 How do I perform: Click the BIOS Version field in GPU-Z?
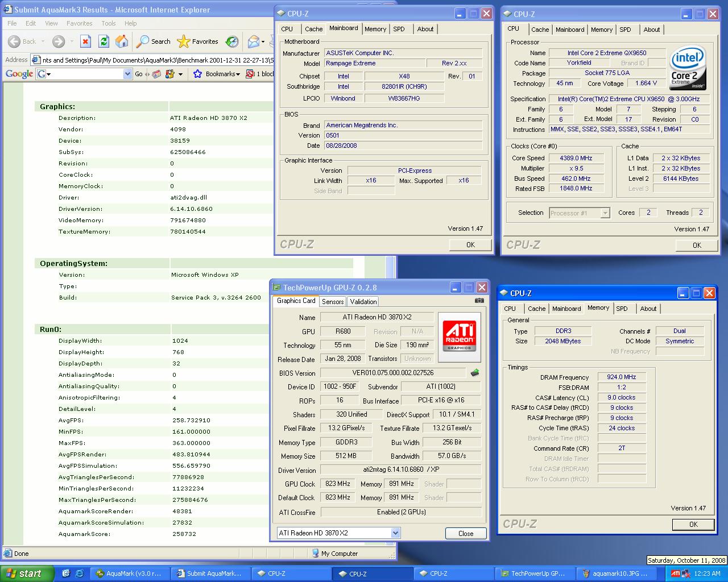tap(393, 373)
